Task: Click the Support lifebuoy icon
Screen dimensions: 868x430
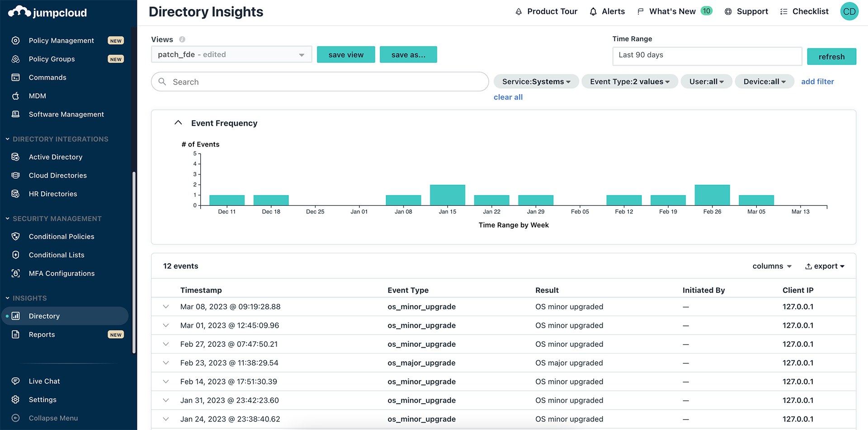Action: tap(728, 12)
